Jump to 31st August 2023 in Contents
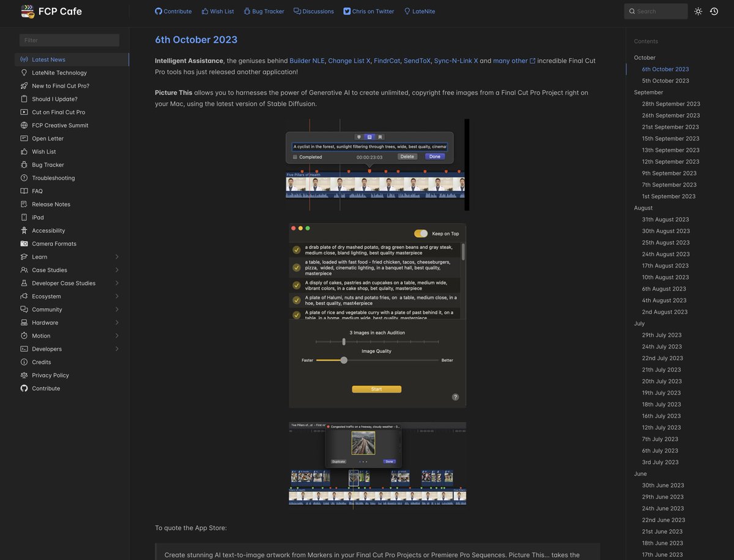Viewport: 734px width, 560px height. coord(665,219)
